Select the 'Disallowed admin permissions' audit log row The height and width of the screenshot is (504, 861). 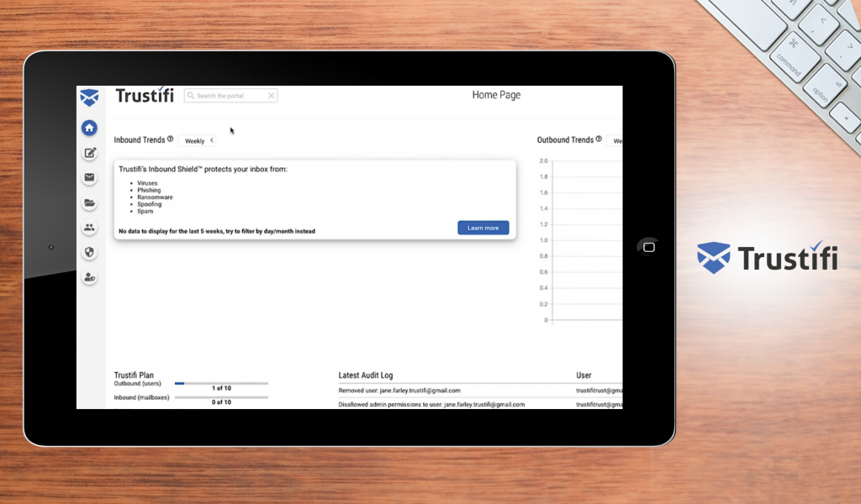coord(480,404)
